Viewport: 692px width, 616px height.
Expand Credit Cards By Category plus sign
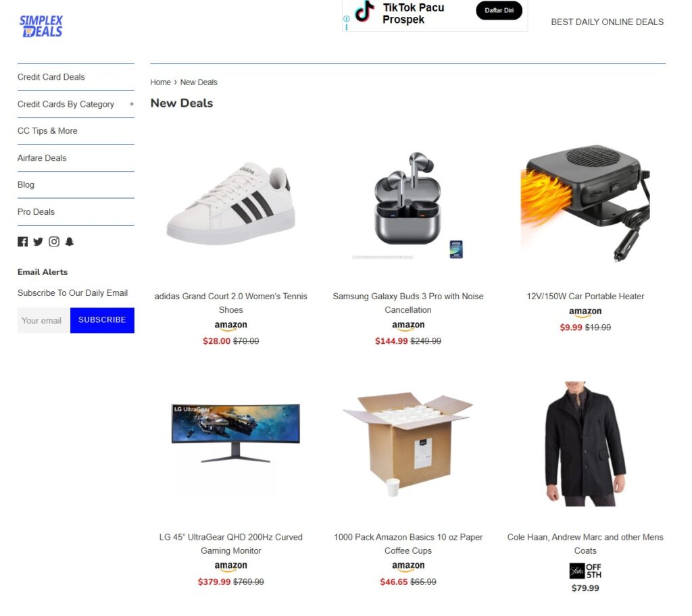point(132,104)
